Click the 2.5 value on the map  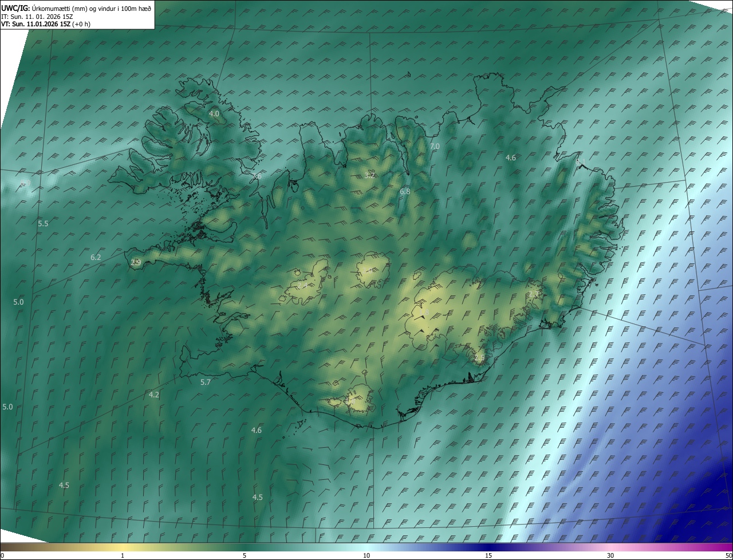point(480,358)
